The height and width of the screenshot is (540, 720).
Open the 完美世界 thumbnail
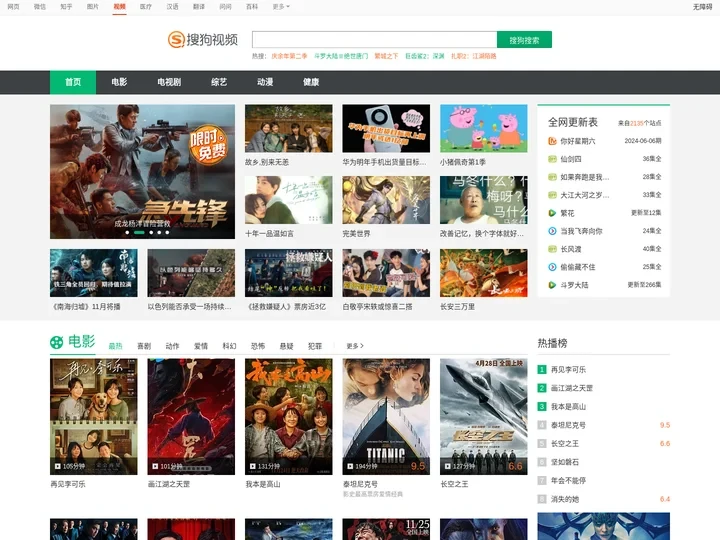[386, 200]
